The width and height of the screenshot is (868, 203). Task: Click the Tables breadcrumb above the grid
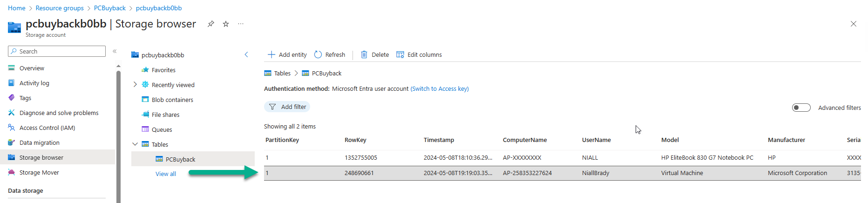[x=282, y=73]
